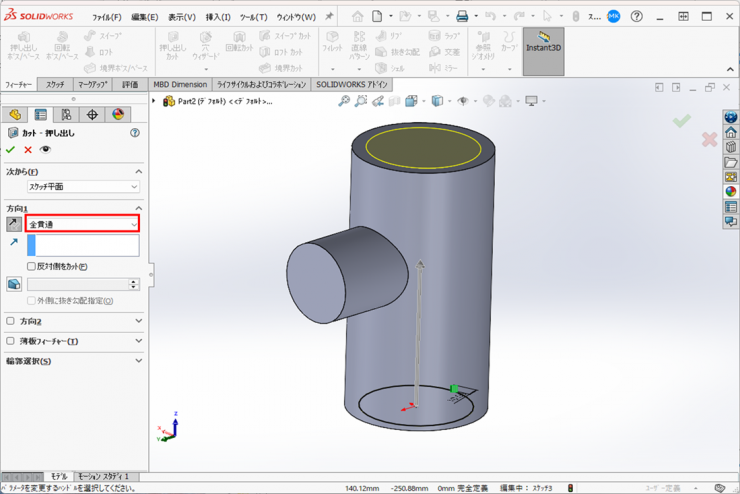Cancel the cut with the red X
The height and width of the screenshot is (494, 740).
28,150
